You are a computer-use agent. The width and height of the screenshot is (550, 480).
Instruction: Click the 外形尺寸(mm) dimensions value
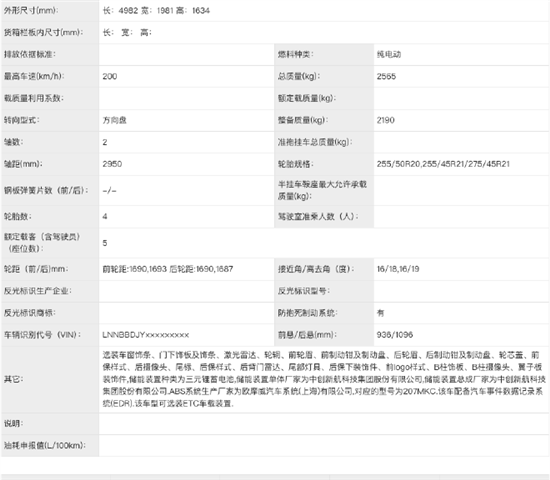tap(156, 11)
